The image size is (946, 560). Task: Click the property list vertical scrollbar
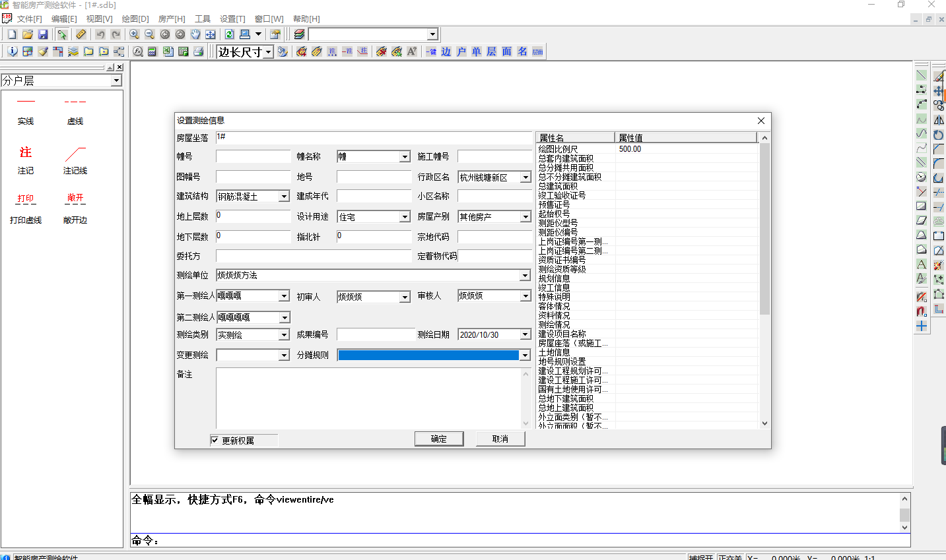tap(764, 281)
